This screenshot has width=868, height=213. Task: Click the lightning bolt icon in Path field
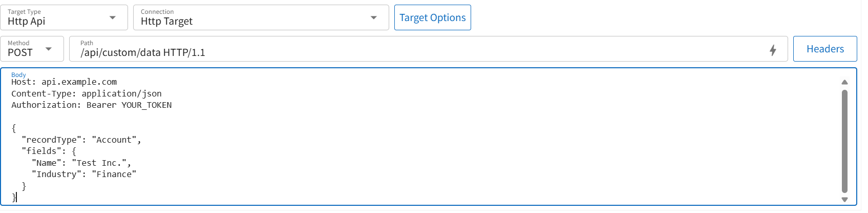773,50
